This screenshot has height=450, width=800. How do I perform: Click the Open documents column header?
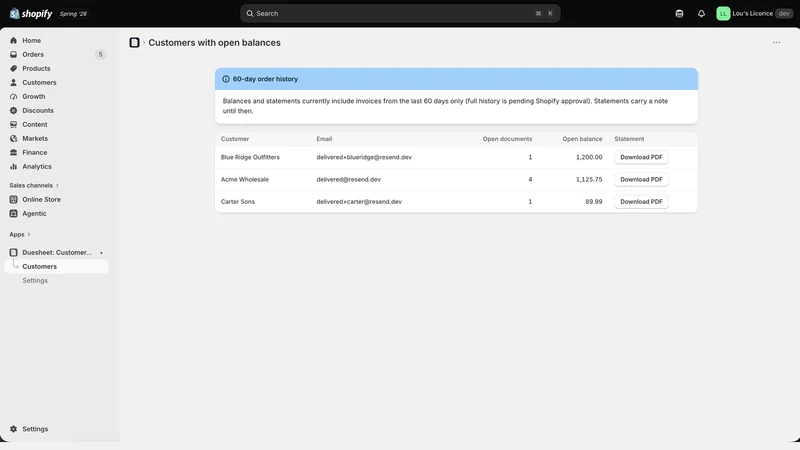(507, 139)
